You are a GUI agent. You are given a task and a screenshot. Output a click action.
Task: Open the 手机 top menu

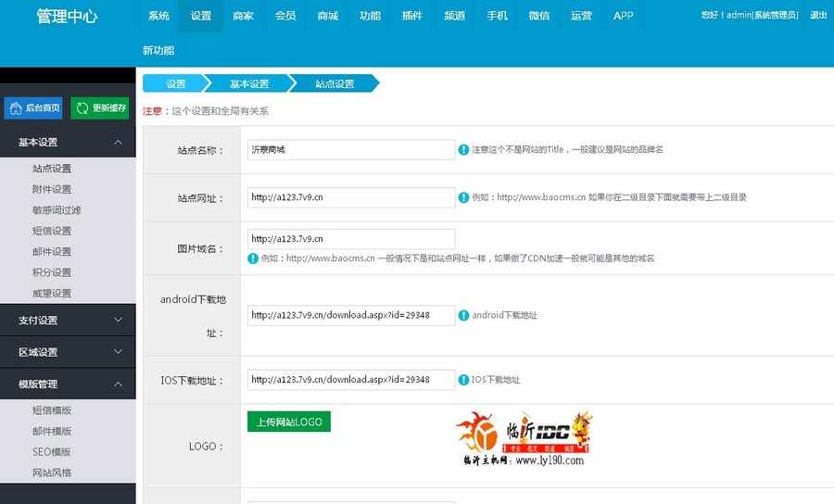(497, 16)
